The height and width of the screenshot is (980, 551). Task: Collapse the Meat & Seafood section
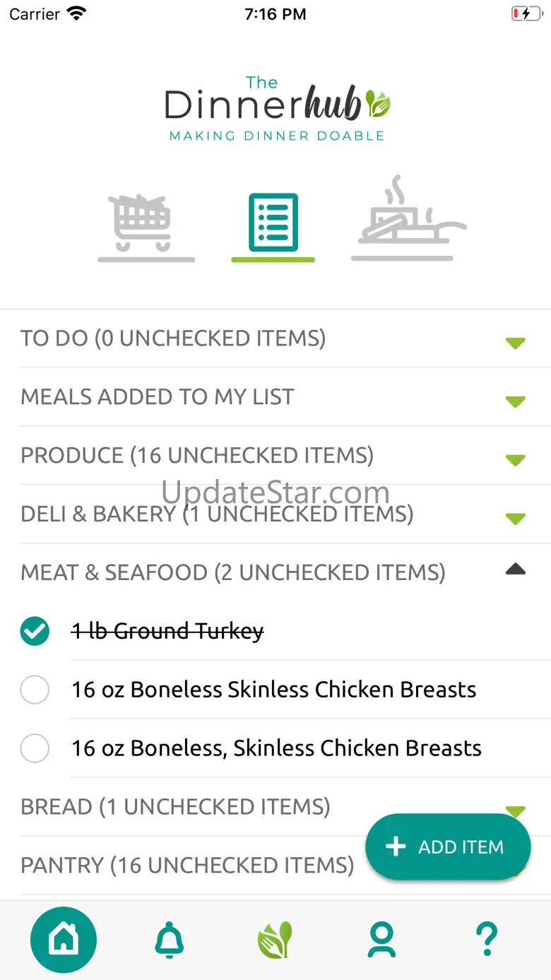pyautogui.click(x=515, y=569)
